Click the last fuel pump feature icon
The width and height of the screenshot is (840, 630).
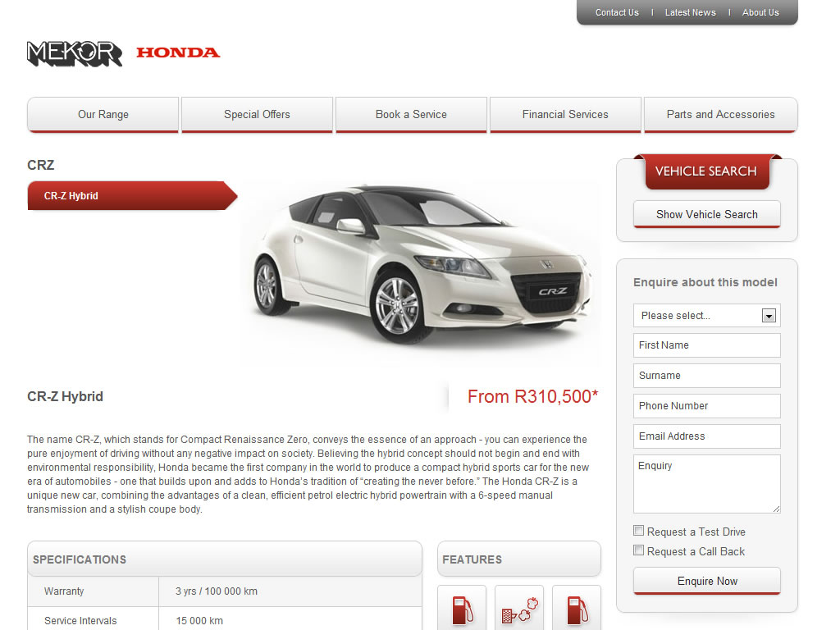(577, 609)
